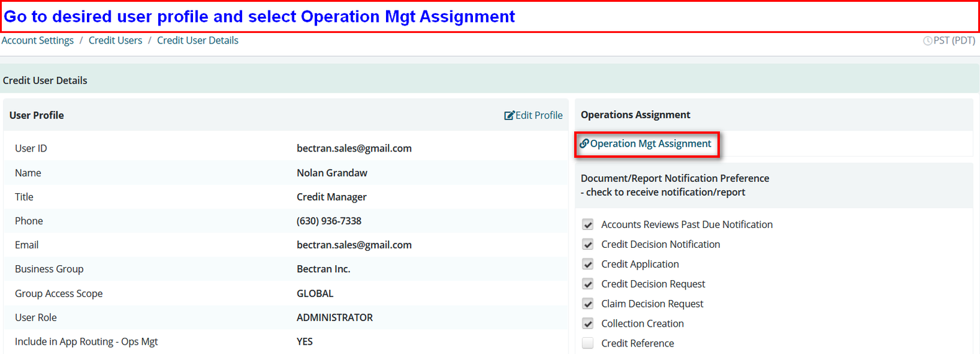Go to Account Settings breadcrumb
This screenshot has height=354, width=980.
coord(37,40)
